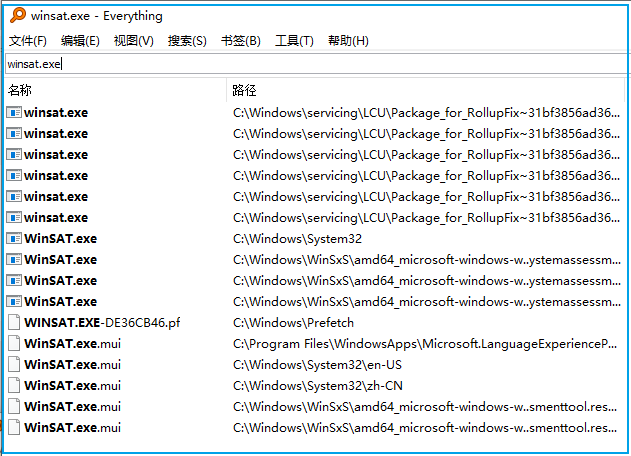
Task: Click the path C:\Windows\System32\en-US
Action: point(318,365)
